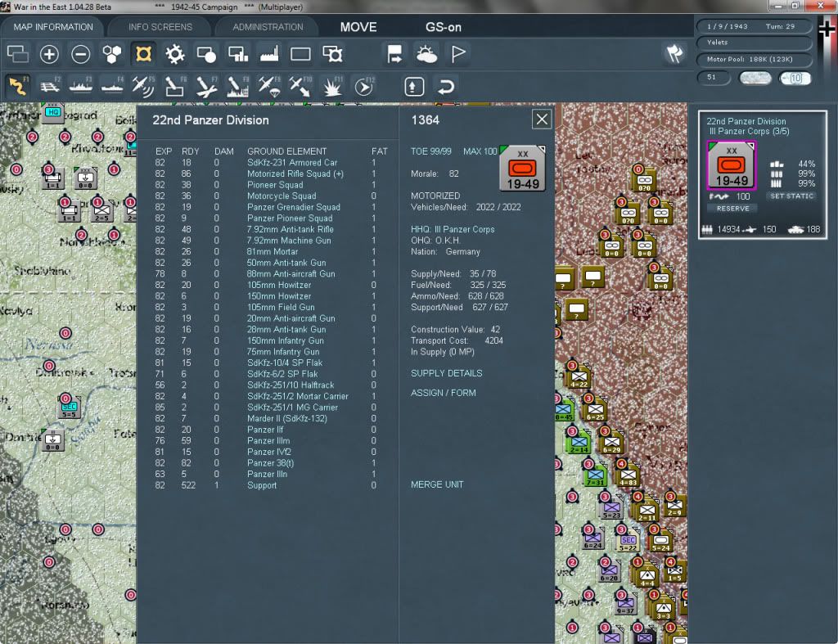Open the INFO SCREENS tab
Image resolution: width=838 pixels, height=644 pixels.
pyautogui.click(x=160, y=27)
